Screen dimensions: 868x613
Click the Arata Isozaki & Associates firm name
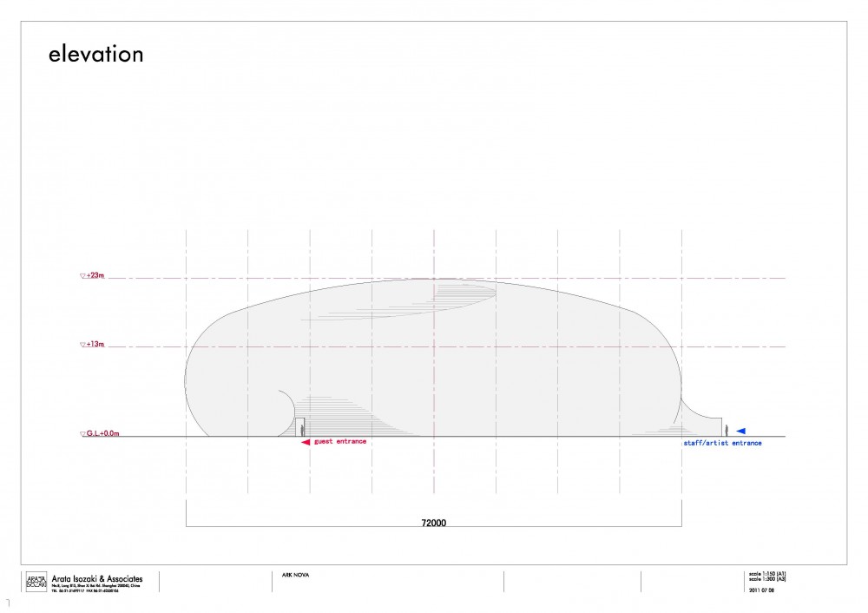pos(97,578)
